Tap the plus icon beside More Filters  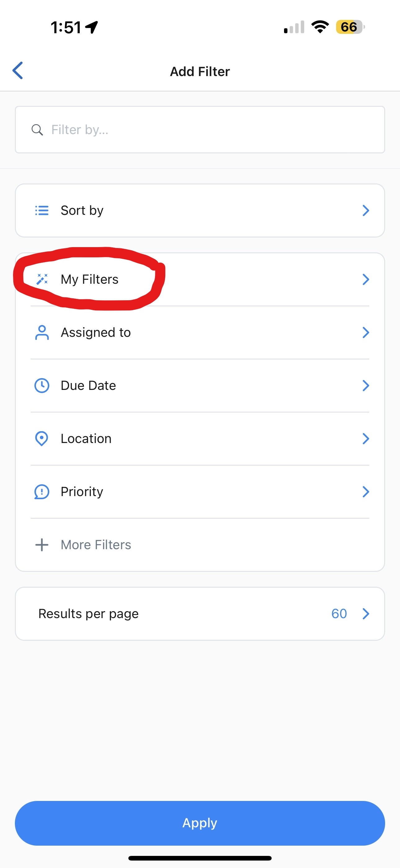[42, 545]
